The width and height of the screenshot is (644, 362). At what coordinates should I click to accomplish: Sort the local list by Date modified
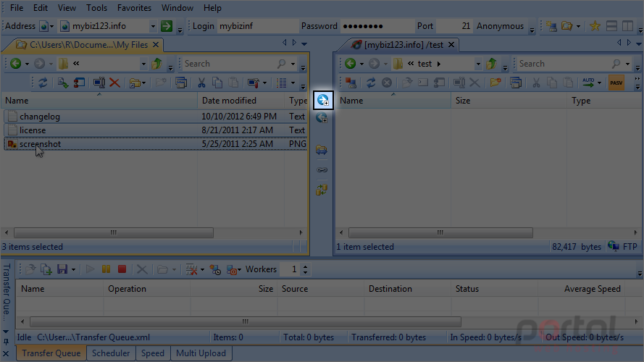click(x=241, y=101)
